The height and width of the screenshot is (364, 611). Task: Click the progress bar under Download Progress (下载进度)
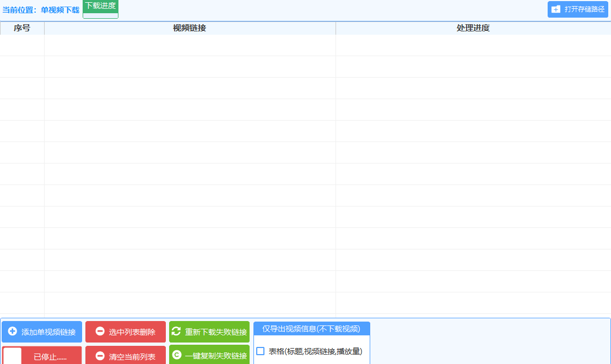100,15
